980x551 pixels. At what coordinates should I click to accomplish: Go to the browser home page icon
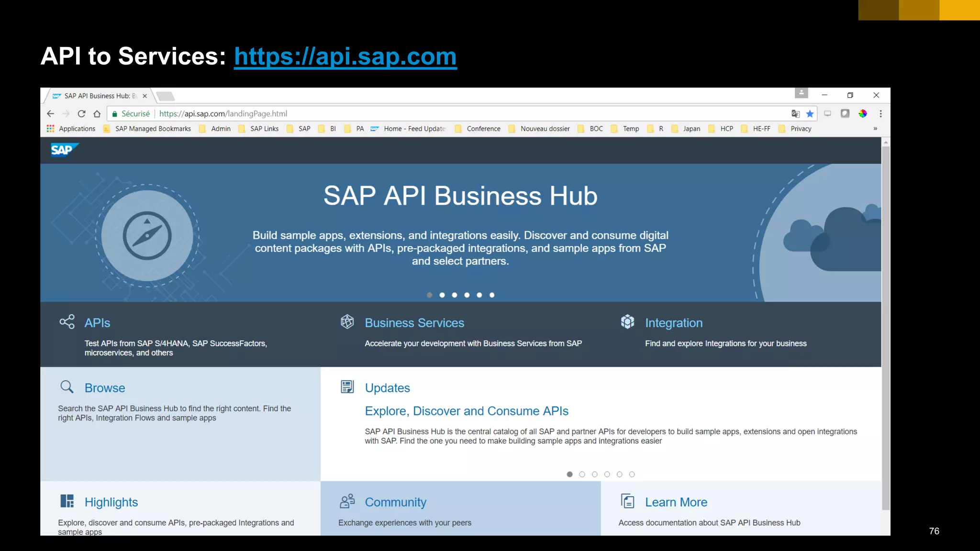click(97, 113)
